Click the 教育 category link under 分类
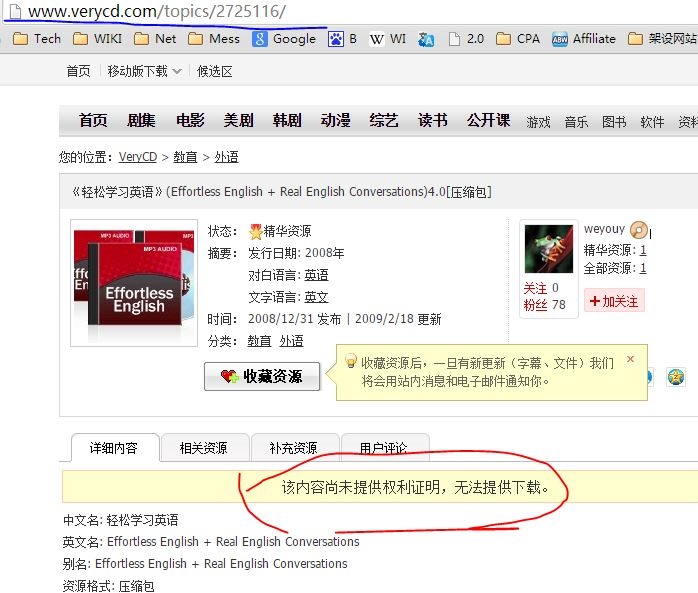 [259, 341]
